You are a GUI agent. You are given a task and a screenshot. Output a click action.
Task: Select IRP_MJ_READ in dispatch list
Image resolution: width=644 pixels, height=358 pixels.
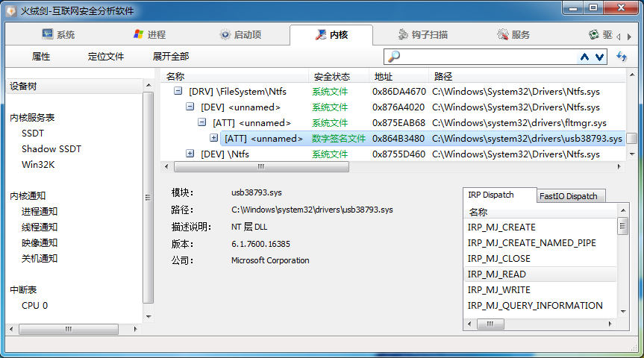(540, 274)
